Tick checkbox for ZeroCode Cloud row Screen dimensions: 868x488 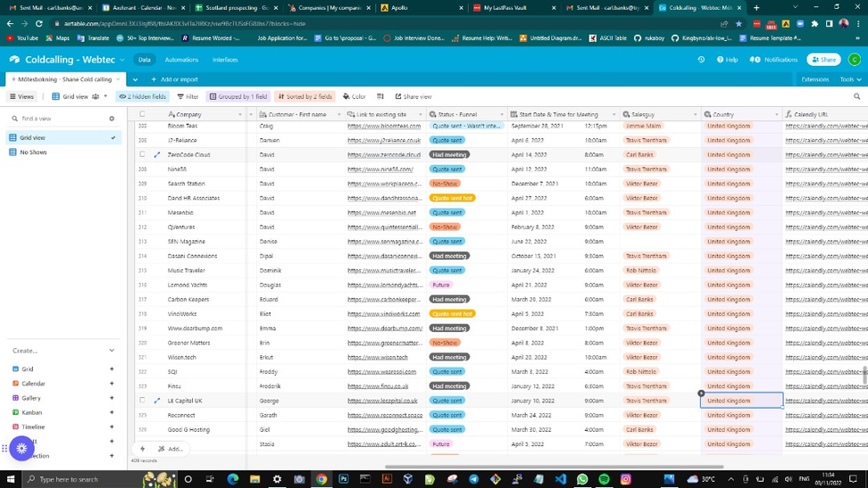pos(142,154)
